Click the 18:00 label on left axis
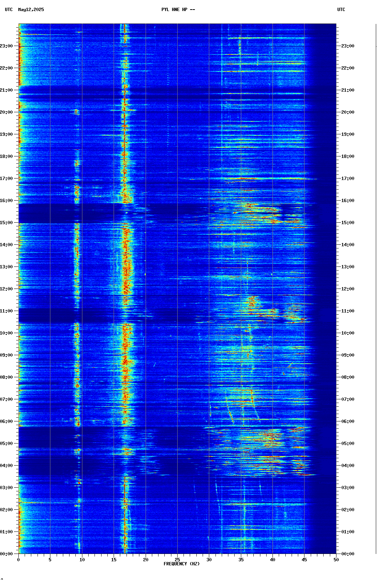Viewport: 392px width, 583px height. pos(6,156)
